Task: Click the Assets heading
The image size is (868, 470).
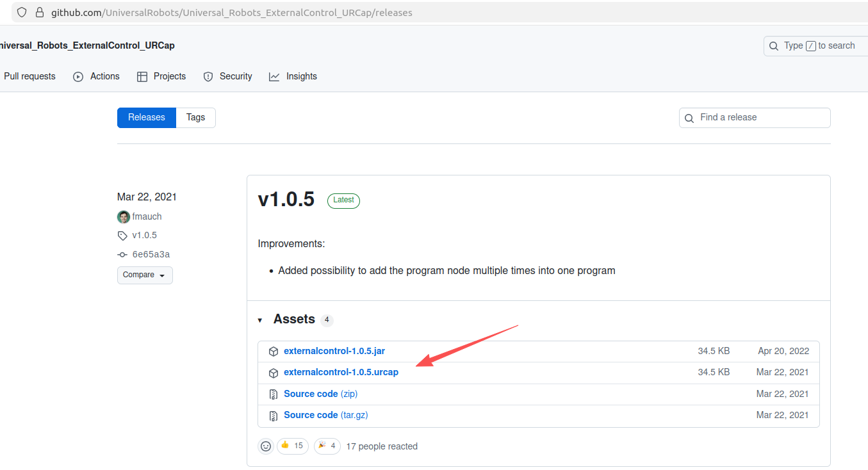Action: 294,319
